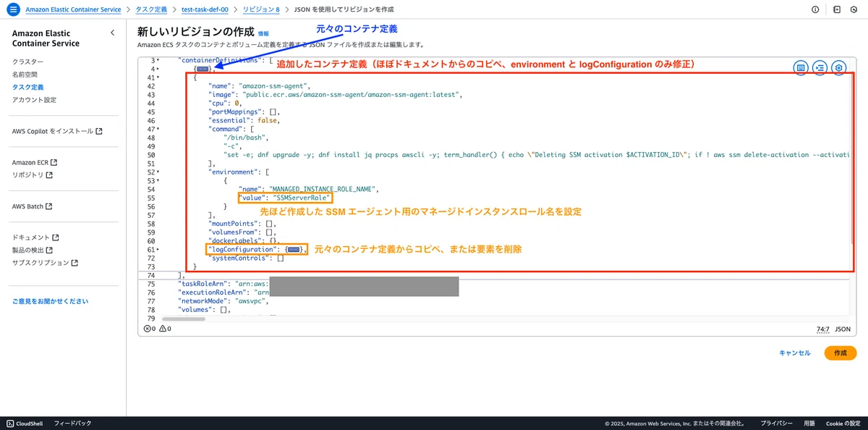Collapse the left navigation sidebar
Screen dimensions: 868x430
tap(112, 33)
